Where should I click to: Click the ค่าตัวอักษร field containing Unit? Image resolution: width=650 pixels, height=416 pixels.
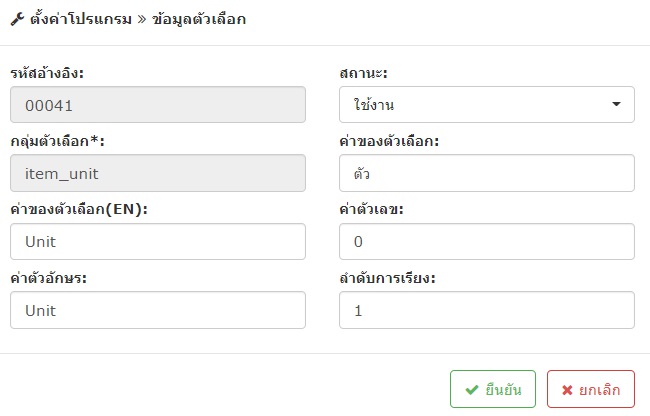click(x=158, y=310)
